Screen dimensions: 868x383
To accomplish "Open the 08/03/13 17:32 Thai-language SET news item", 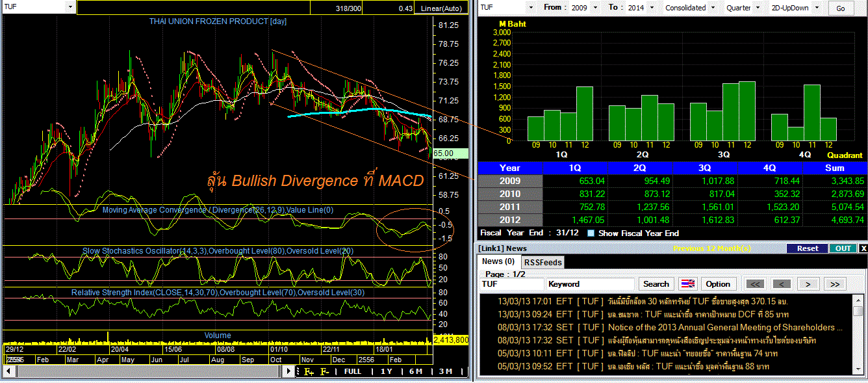I will click(665, 340).
